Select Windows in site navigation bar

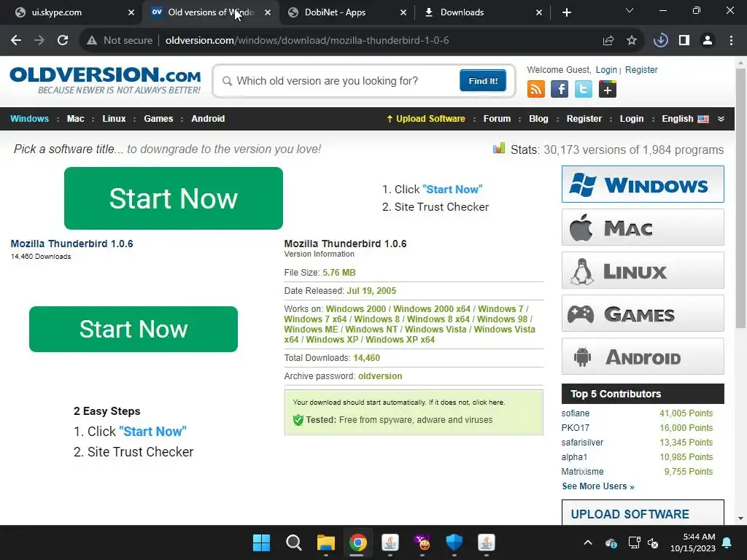(x=29, y=119)
